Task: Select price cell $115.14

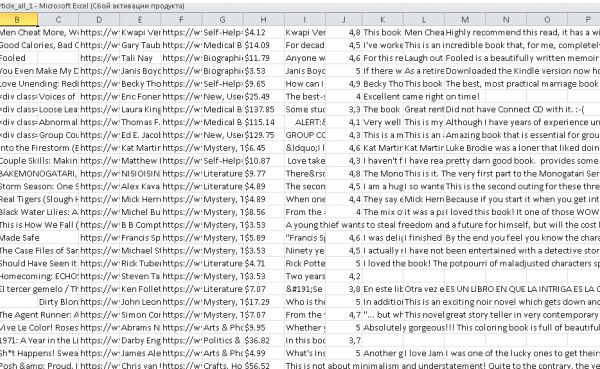Action: click(x=264, y=122)
